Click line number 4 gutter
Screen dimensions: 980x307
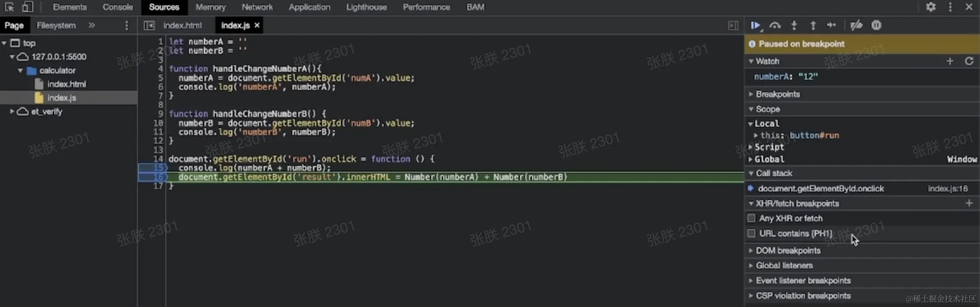[160, 69]
